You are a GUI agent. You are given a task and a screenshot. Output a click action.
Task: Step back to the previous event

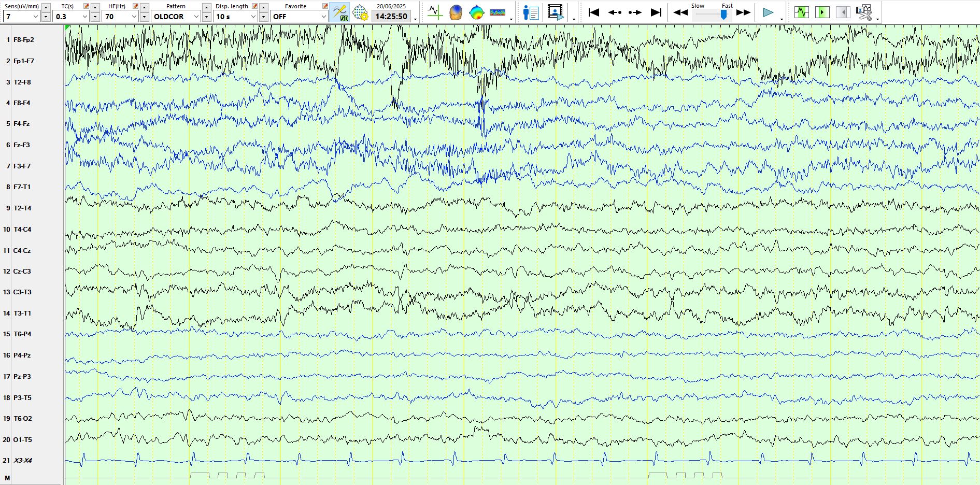[615, 12]
